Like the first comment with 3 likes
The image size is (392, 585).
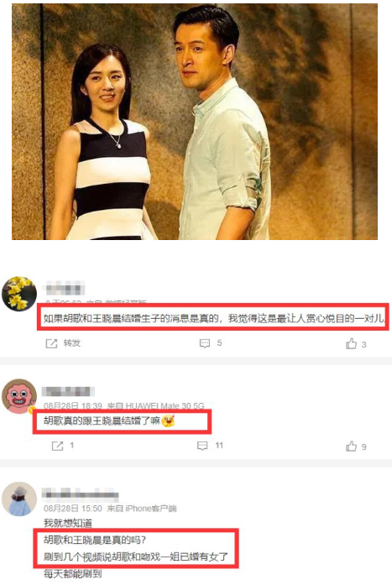coord(352,343)
